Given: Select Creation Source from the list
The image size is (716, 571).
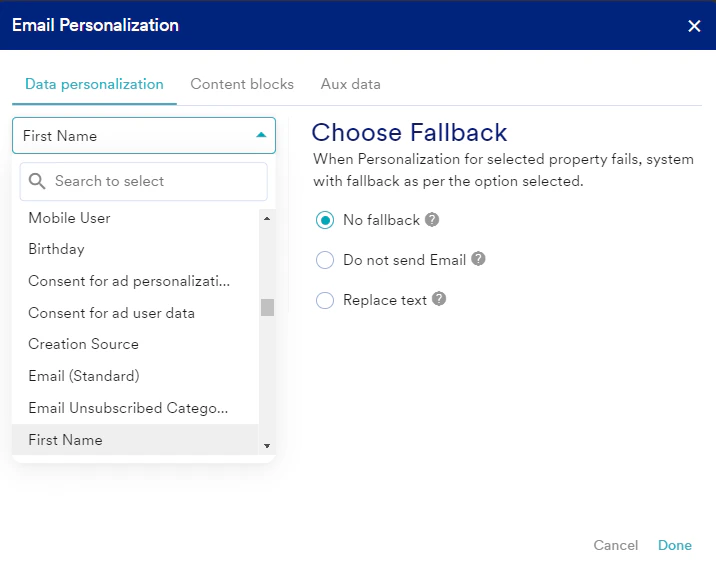Looking at the screenshot, I should coord(83,344).
